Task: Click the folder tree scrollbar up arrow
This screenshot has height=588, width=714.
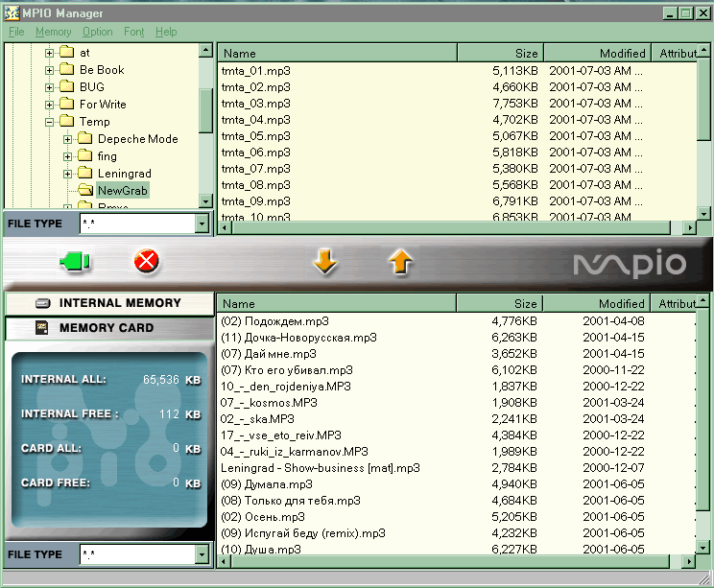Action: tap(205, 50)
